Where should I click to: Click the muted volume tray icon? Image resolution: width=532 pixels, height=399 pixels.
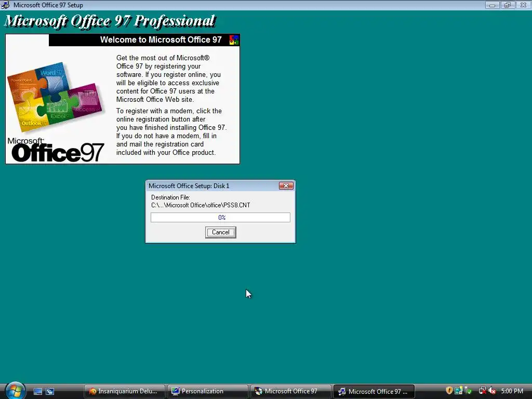493,391
